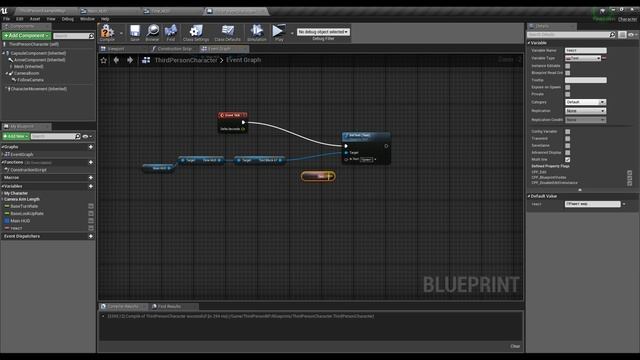640x360 pixels.
Task: Click ThirdPersonCharacter in the breadcrumb
Action: (x=186, y=60)
